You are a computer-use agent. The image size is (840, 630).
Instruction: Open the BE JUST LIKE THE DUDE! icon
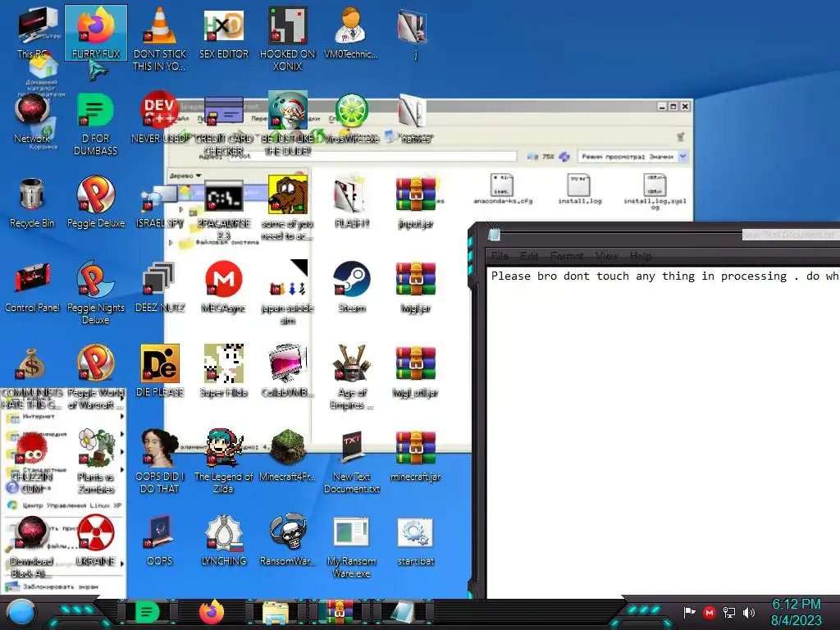point(288,123)
